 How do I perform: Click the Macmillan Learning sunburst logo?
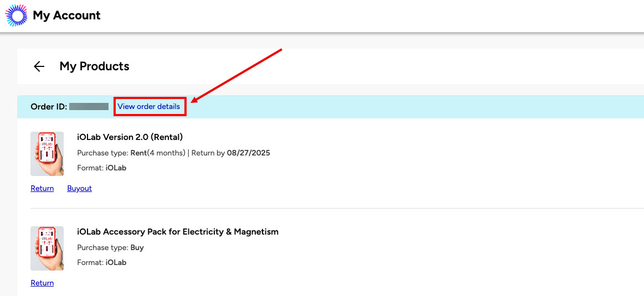[16, 15]
